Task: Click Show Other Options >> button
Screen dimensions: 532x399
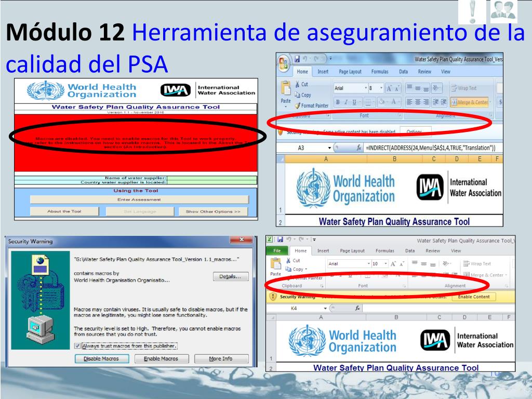Action: [x=213, y=211]
